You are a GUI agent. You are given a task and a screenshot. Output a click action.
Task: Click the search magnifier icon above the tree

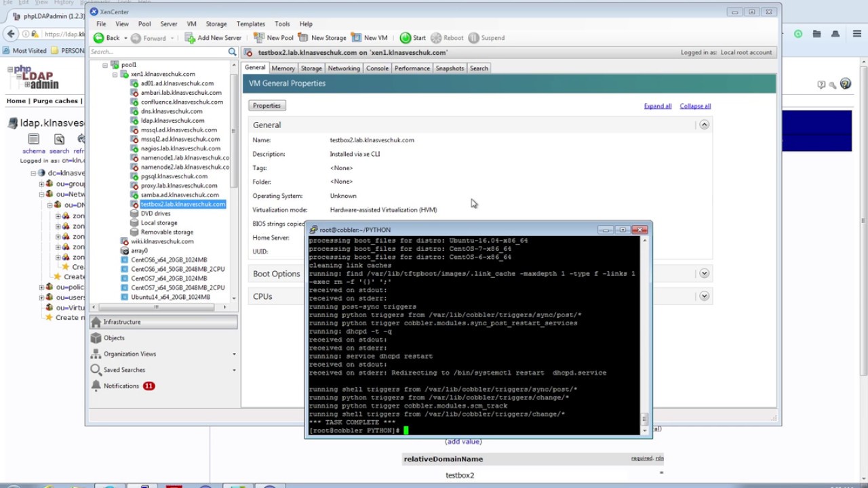[232, 52]
